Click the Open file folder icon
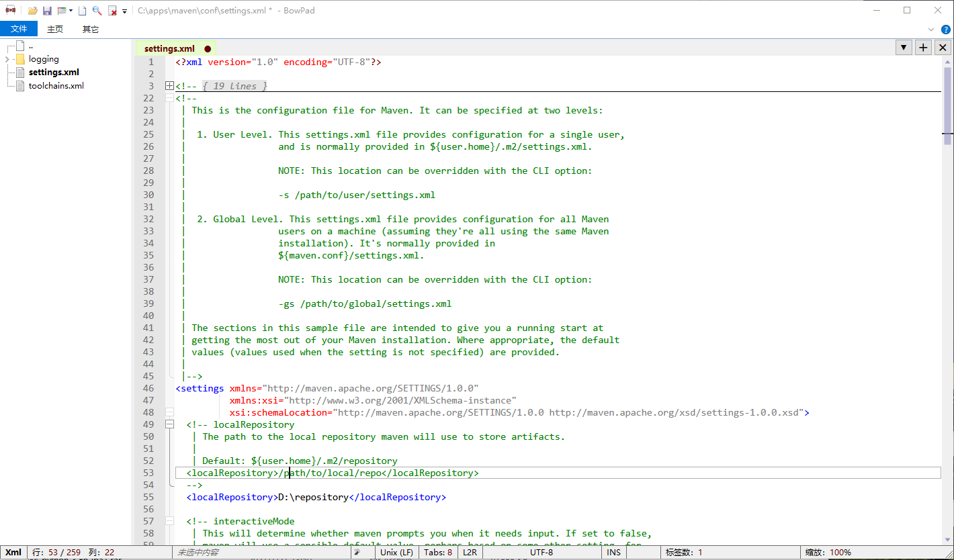The height and width of the screenshot is (560, 954). click(32, 11)
